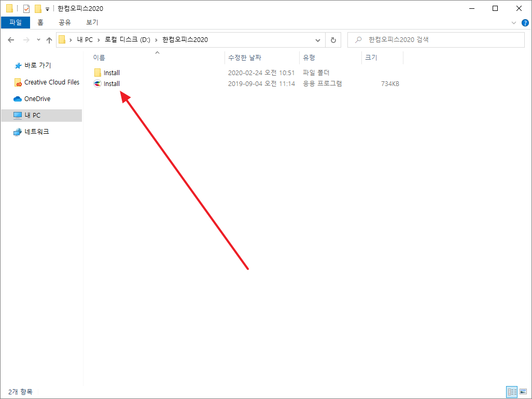Open recent locations dropdown arrow

click(x=38, y=40)
